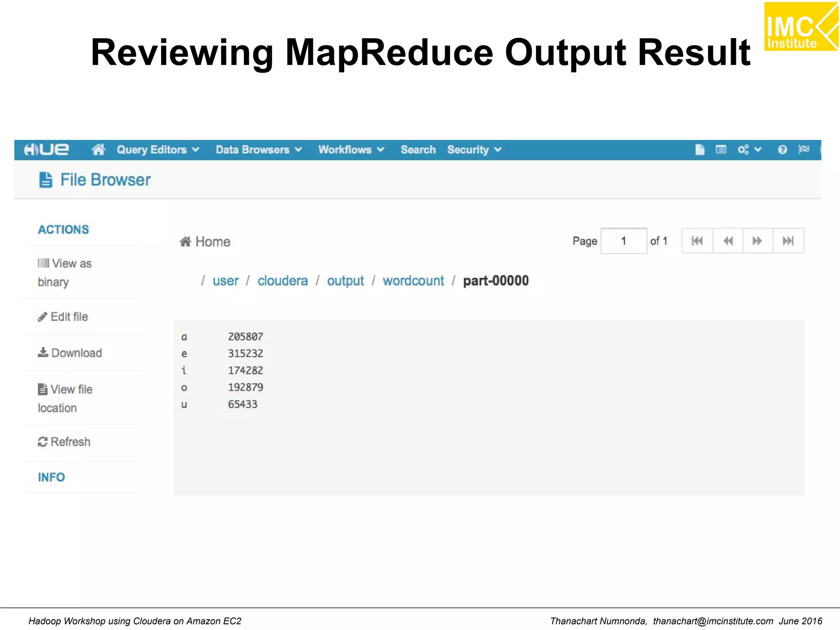Open the administration gears dropdown

tap(749, 150)
